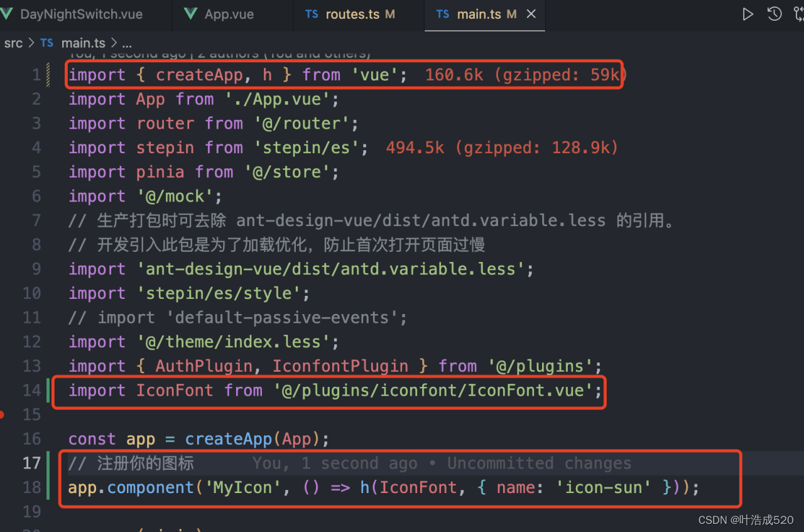Viewport: 804px width, 532px height.
Task: Open the breadcrumb ellipsis symbol item
Action: click(x=127, y=43)
